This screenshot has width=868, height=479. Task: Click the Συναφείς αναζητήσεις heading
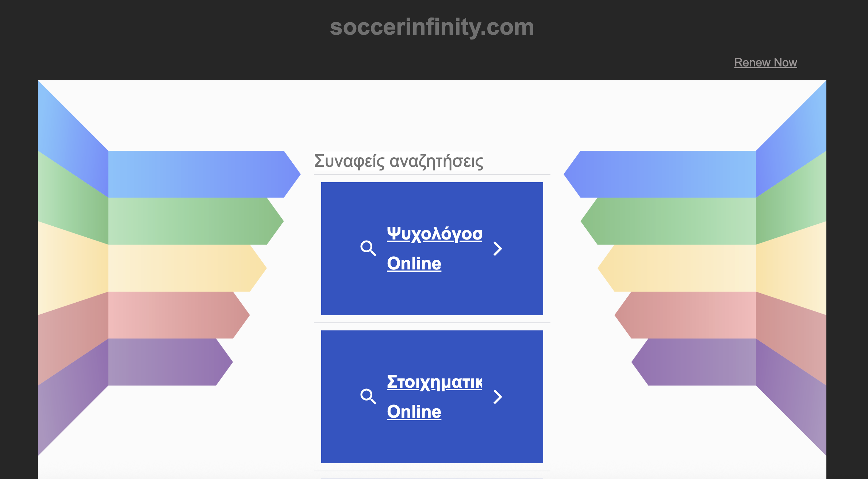(x=399, y=161)
